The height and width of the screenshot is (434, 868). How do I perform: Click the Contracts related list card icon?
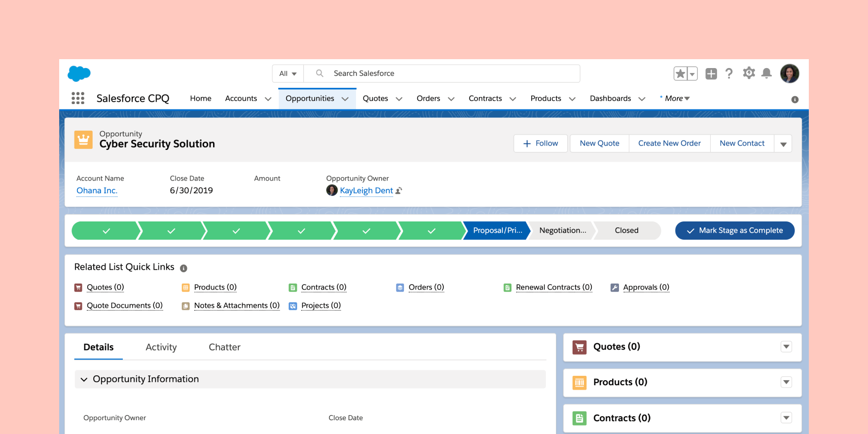pyautogui.click(x=579, y=418)
